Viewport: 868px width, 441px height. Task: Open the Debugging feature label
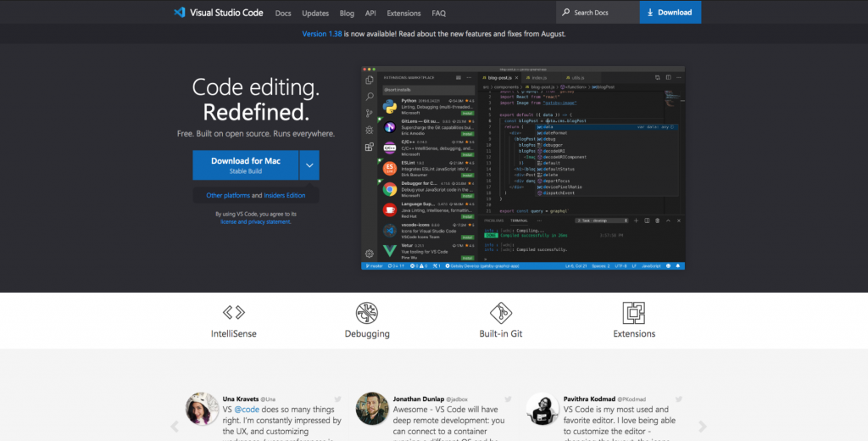click(x=367, y=333)
